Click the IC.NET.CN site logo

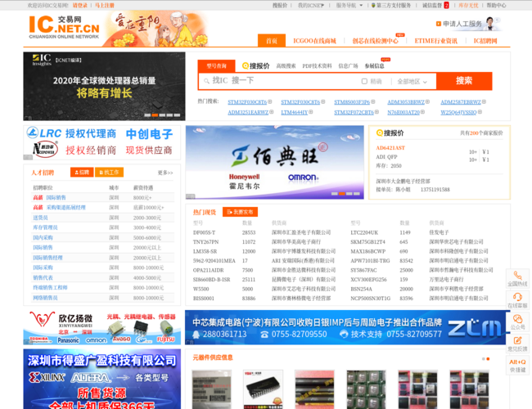point(64,27)
